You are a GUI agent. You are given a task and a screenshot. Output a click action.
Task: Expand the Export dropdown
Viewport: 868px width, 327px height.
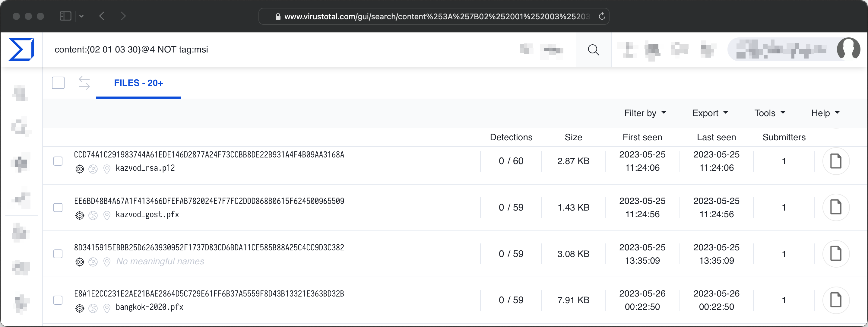pos(710,113)
